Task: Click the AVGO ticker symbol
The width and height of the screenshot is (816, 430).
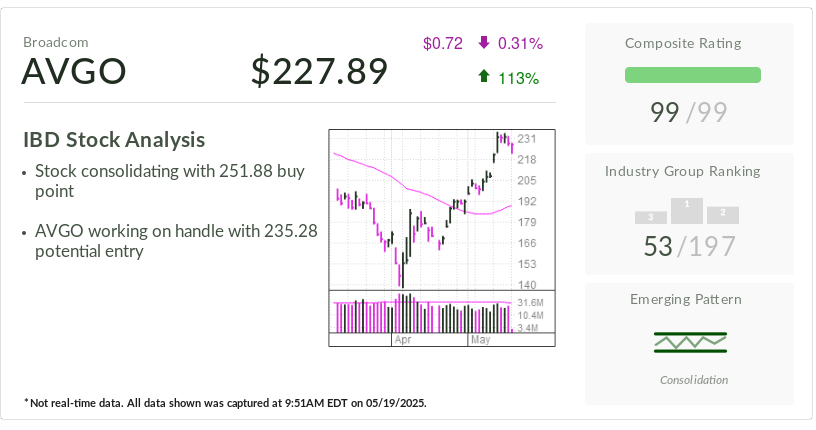Action: click(x=74, y=71)
